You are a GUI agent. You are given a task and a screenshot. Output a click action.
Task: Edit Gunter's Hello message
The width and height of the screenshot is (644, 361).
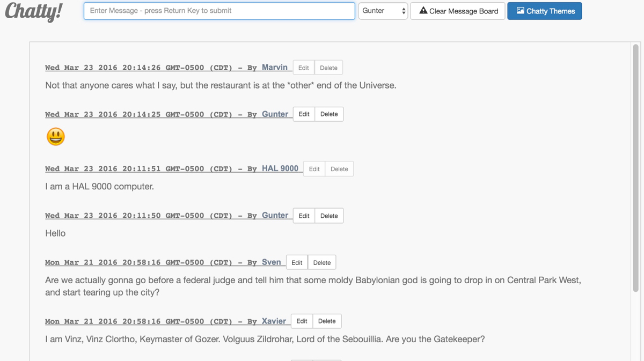tap(304, 216)
